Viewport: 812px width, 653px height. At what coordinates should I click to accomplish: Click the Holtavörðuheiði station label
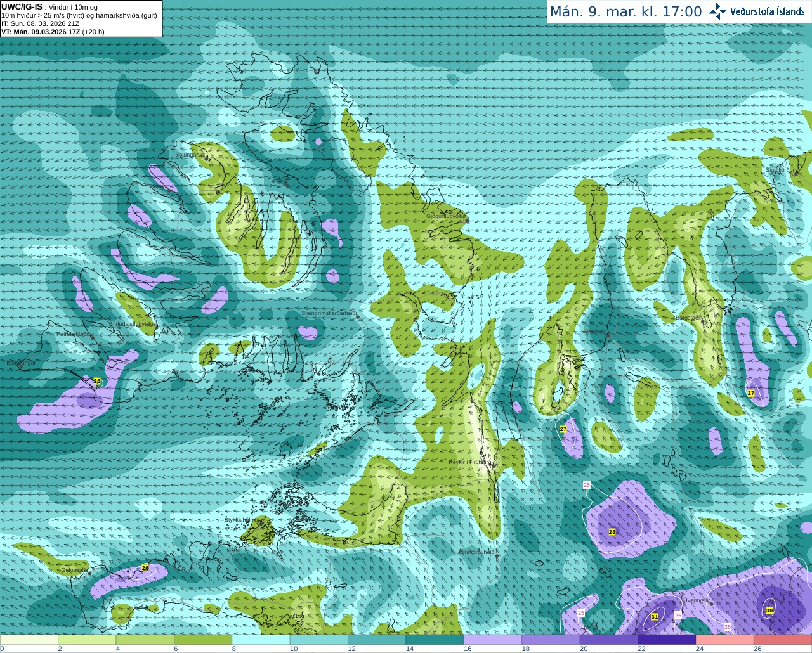pos(476,552)
